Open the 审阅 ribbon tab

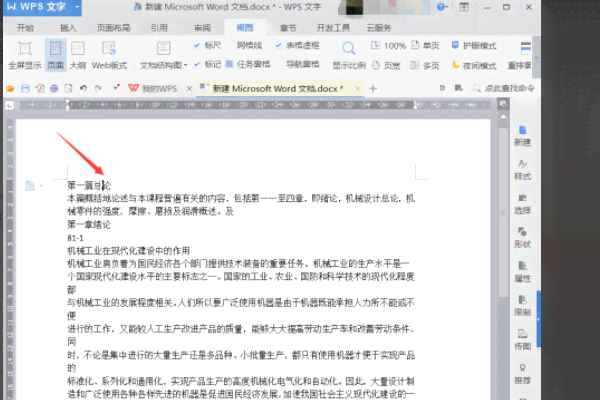pyautogui.click(x=202, y=28)
